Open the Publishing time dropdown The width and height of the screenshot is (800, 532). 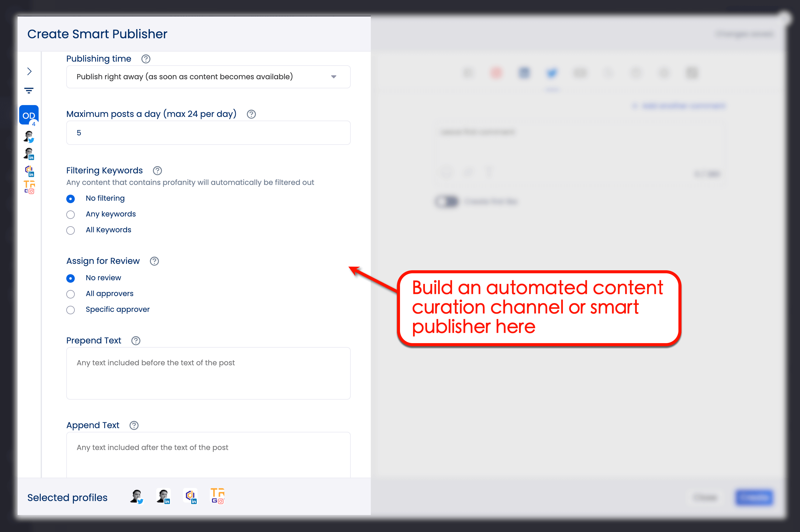point(208,77)
